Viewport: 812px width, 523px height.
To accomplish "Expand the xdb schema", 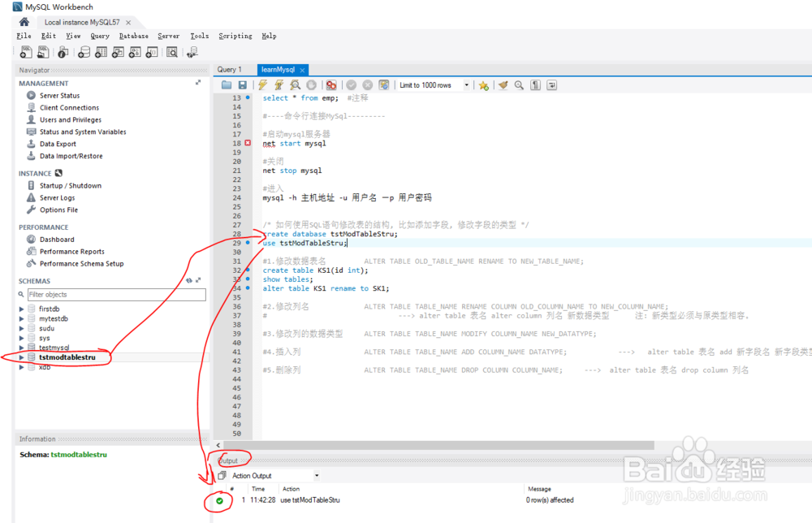I will tap(21, 367).
